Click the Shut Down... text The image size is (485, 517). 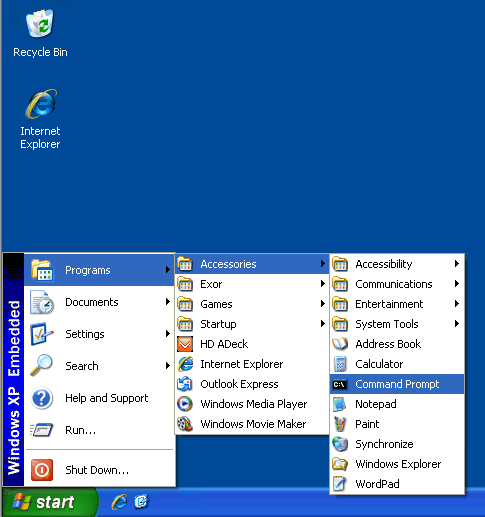pyautogui.click(x=97, y=470)
